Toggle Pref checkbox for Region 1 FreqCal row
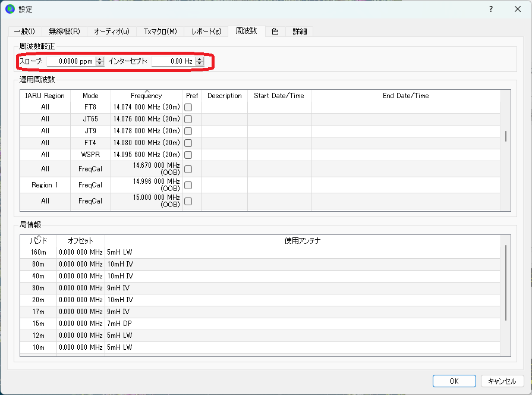Viewport: 532px width, 395px height. click(188, 185)
